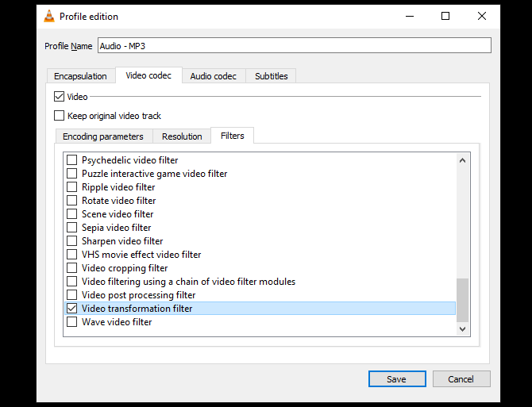532x407 pixels.
Task: Open the Audio codec tab
Action: [213, 76]
